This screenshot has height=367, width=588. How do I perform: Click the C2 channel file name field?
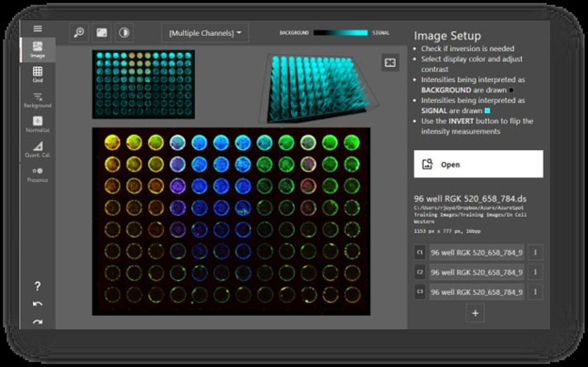pyautogui.click(x=476, y=272)
